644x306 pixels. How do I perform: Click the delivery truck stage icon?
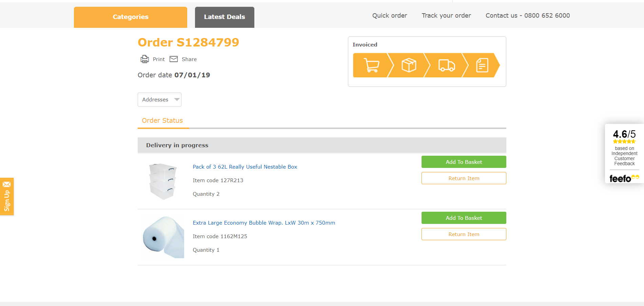(446, 65)
